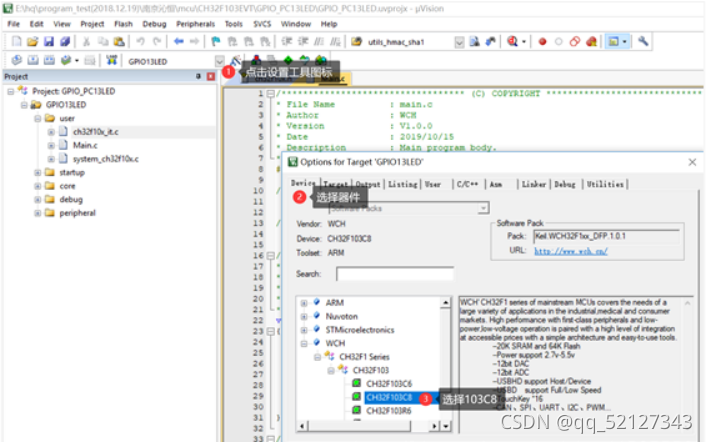Image resolution: width=707 pixels, height=443 pixels.
Task: Click the device tree scroll right arrow
Action: pos(434,426)
